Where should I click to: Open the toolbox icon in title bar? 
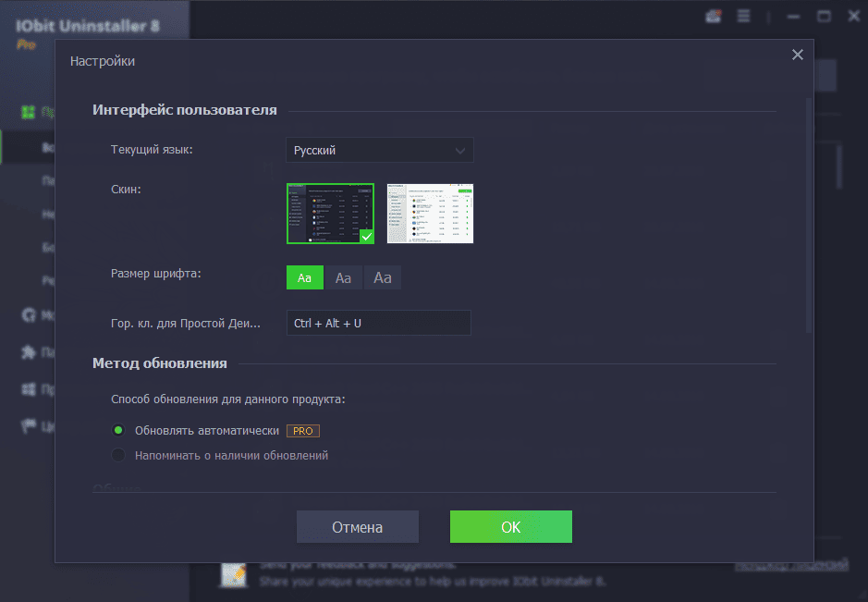[714, 16]
